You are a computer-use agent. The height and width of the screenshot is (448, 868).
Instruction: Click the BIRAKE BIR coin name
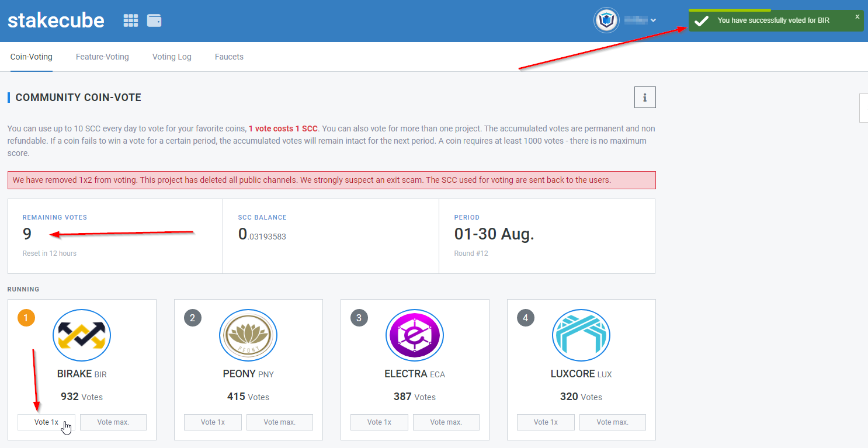click(82, 374)
